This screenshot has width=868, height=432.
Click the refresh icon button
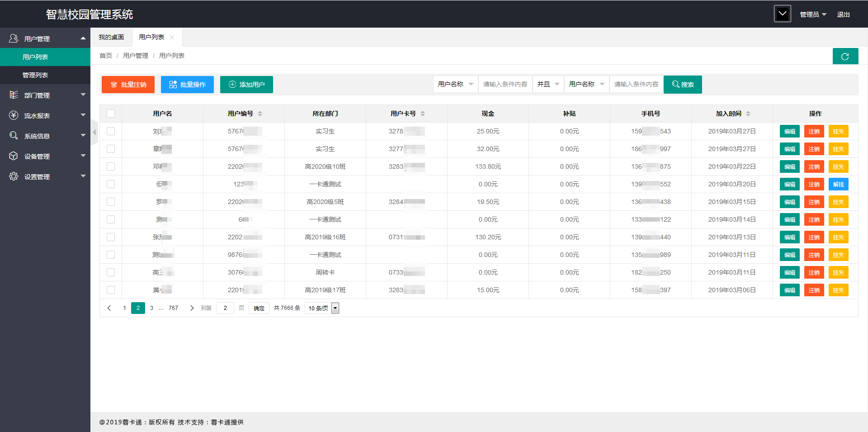point(845,57)
